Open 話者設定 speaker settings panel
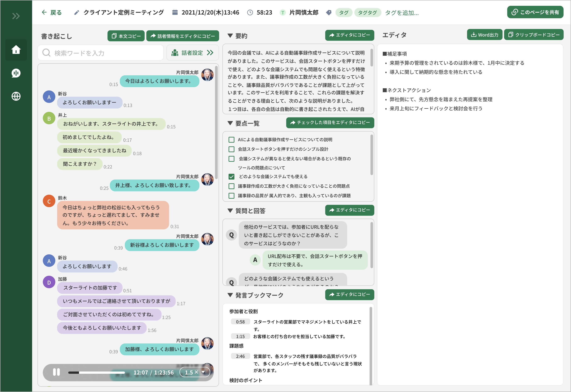571x392 pixels. click(x=192, y=53)
